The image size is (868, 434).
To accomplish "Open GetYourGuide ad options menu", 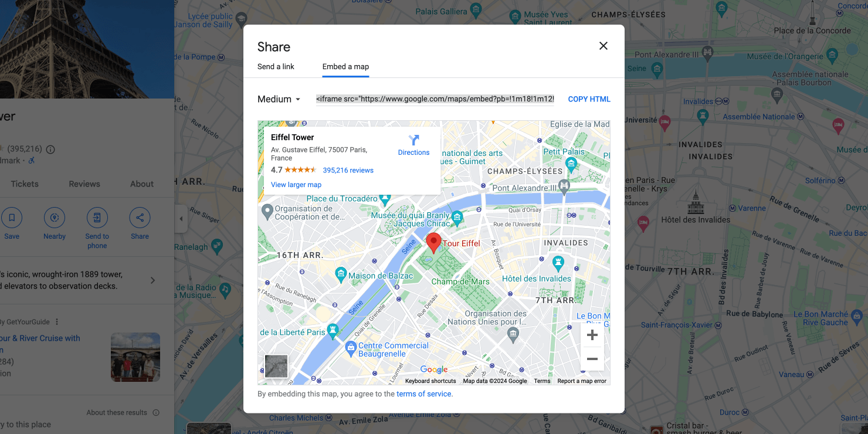I will (57, 322).
